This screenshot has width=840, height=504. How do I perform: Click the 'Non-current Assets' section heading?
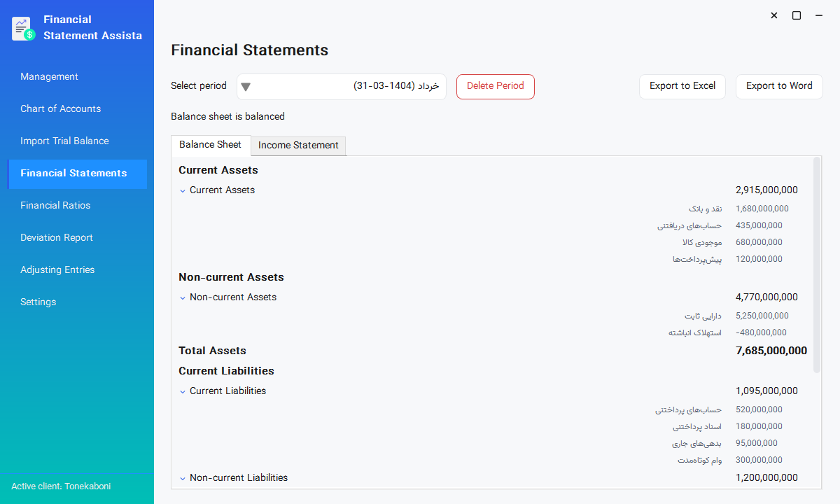point(231,277)
